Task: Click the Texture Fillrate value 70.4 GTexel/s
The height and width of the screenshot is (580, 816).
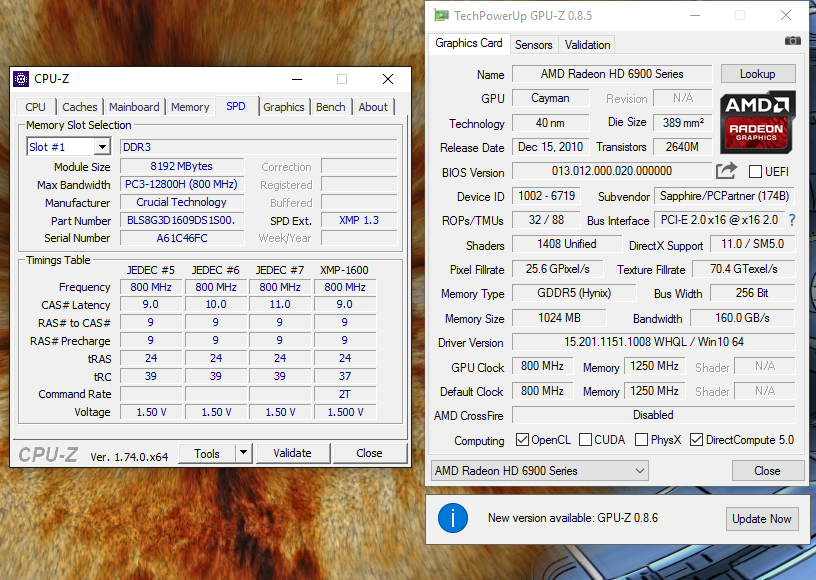Action: click(x=744, y=269)
